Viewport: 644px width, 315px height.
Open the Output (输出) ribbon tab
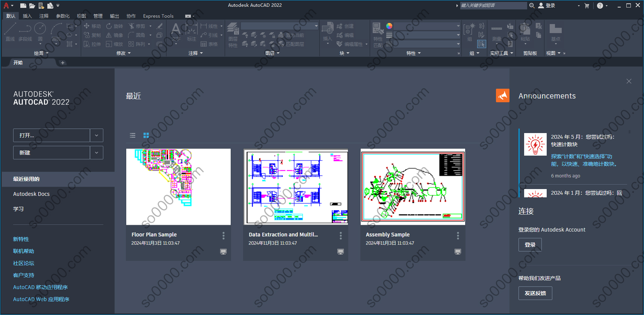[x=115, y=16]
